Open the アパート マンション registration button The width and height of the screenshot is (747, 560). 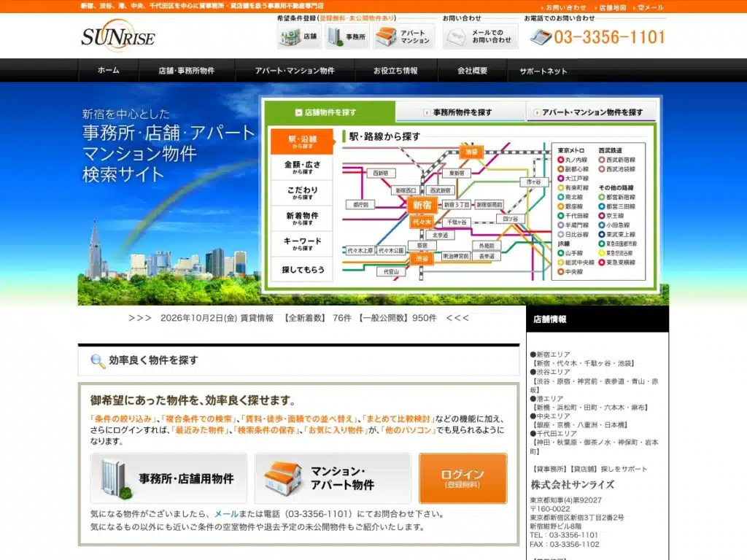click(x=404, y=36)
